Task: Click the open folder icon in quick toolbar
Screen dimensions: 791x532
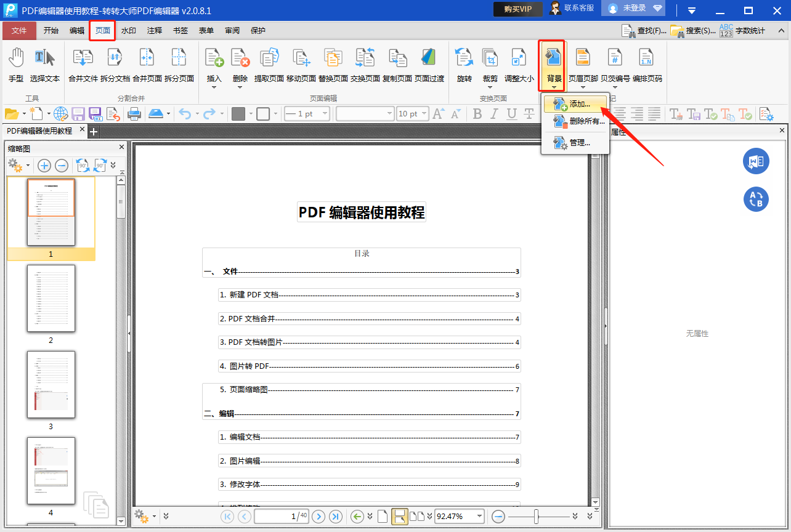Action: point(11,114)
